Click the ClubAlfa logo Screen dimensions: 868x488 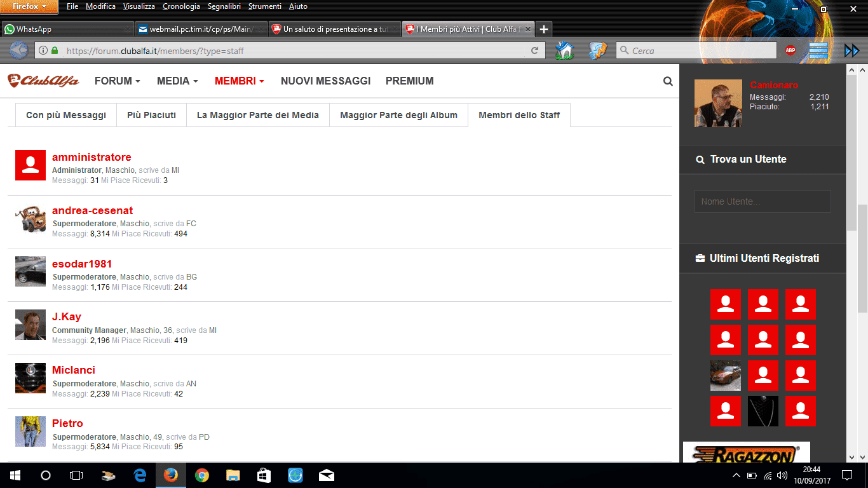click(x=44, y=81)
